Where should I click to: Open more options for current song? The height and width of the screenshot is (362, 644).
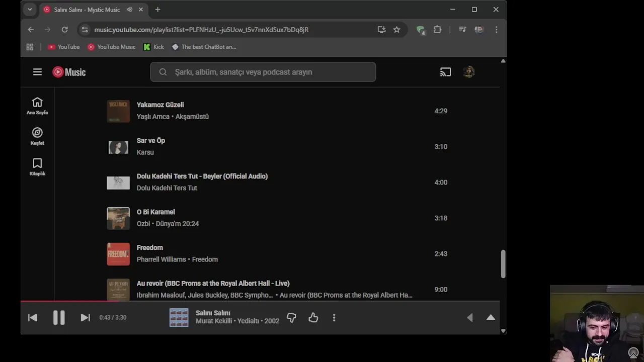tap(334, 317)
